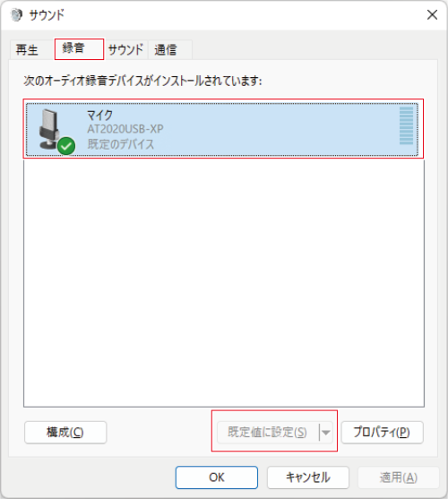Expand the 既定値に設定 dropdown arrow
This screenshot has height=499, width=448.
pyautogui.click(x=326, y=433)
